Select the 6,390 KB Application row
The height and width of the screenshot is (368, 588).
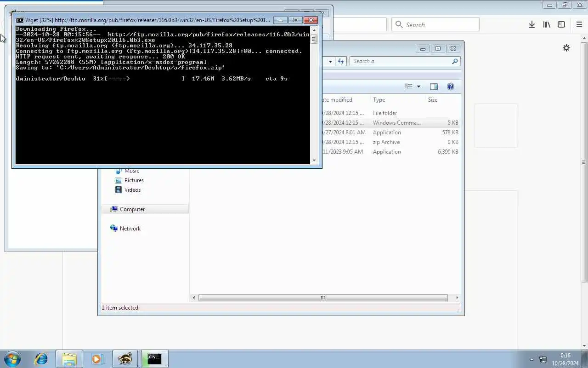pos(390,152)
